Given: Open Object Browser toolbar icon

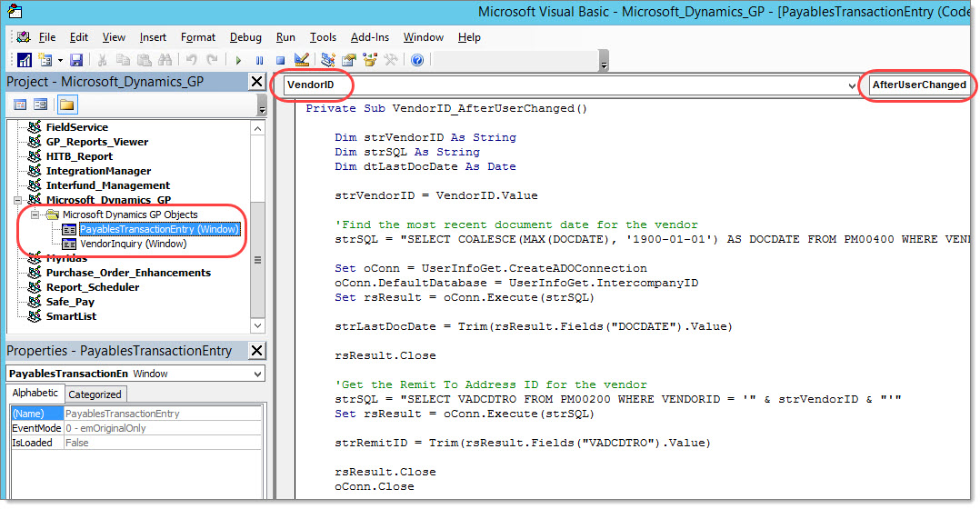Looking at the screenshot, I should point(370,60).
